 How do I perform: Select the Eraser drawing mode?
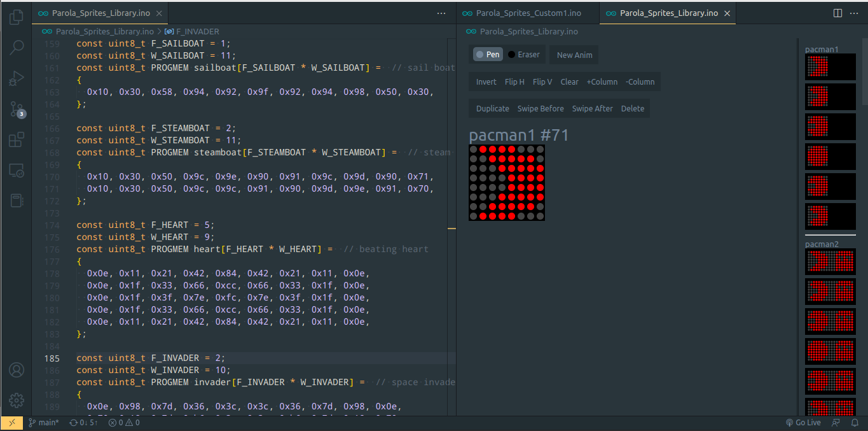(524, 55)
